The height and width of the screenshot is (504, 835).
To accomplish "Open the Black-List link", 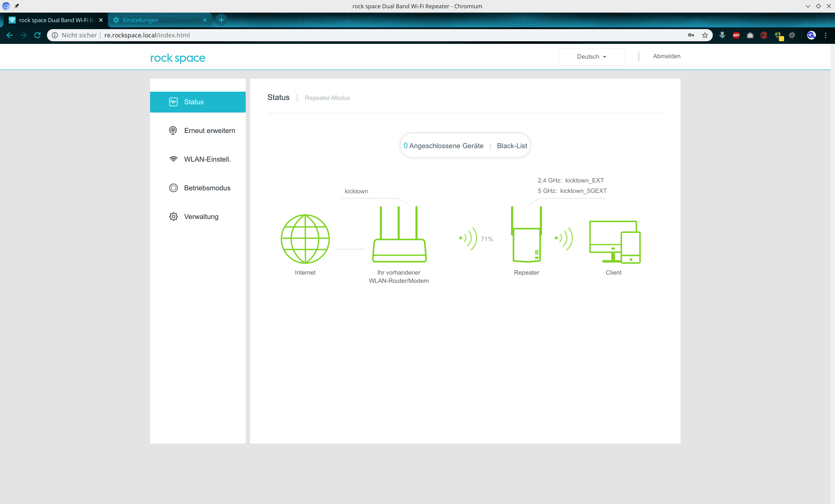I will pyautogui.click(x=512, y=146).
